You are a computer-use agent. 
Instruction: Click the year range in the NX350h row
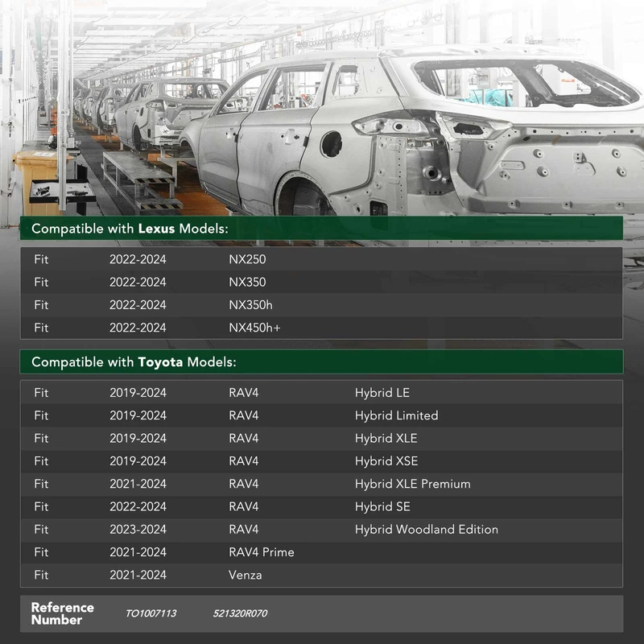(x=138, y=305)
